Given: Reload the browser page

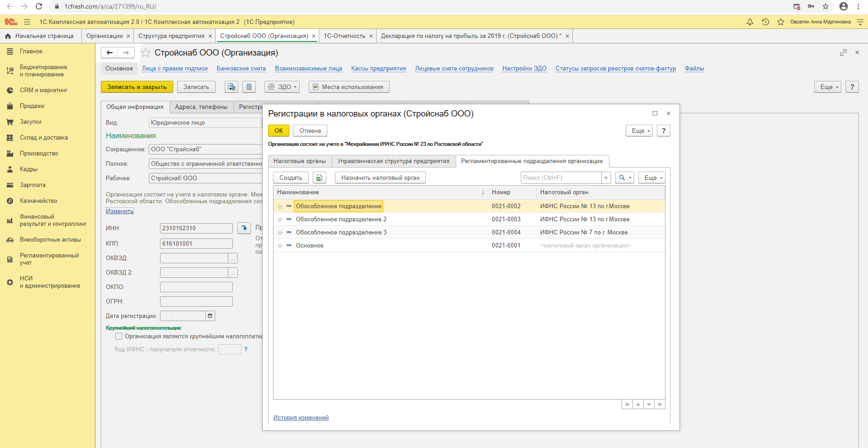Looking at the screenshot, I should 39,6.
